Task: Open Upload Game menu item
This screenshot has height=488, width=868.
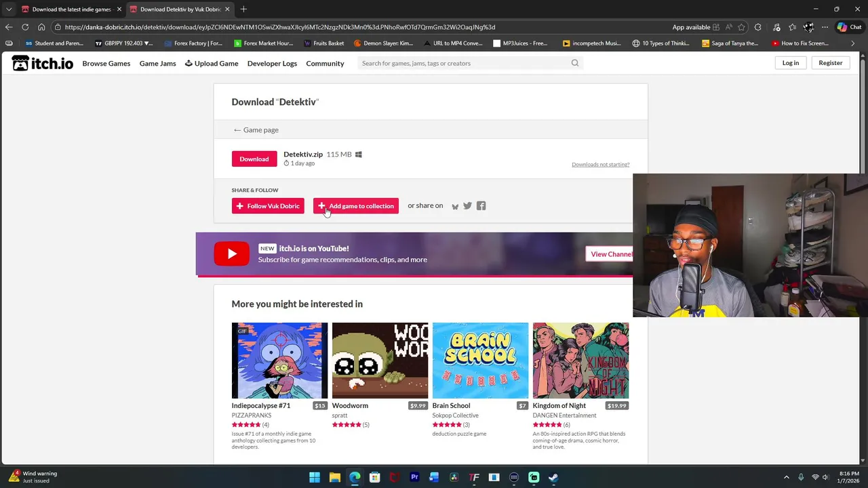Action: click(212, 63)
